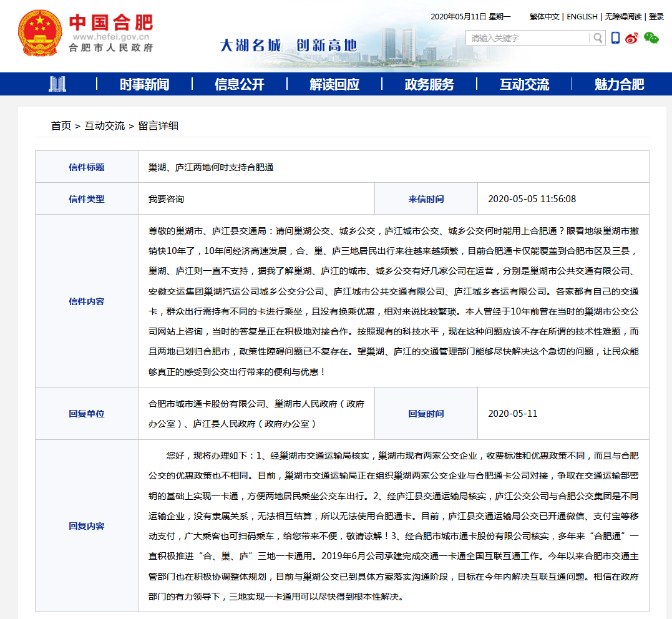
Task: Open the 信息公开 menu
Action: pyautogui.click(x=240, y=84)
